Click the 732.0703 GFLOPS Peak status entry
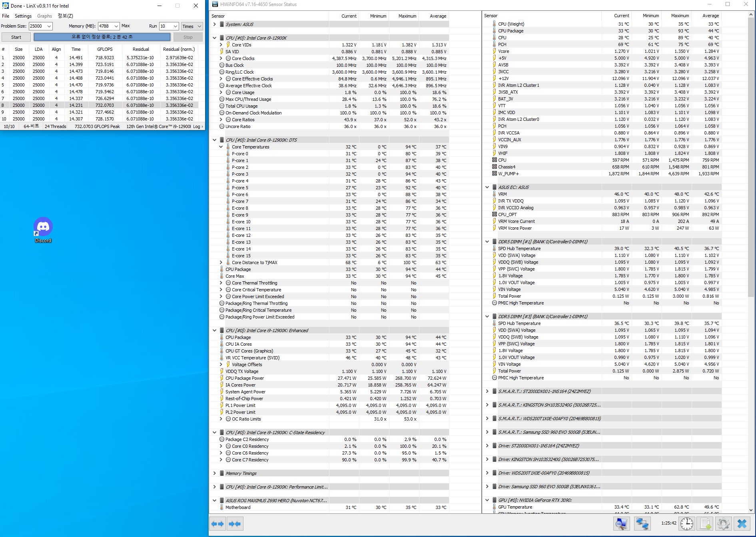 point(97,126)
